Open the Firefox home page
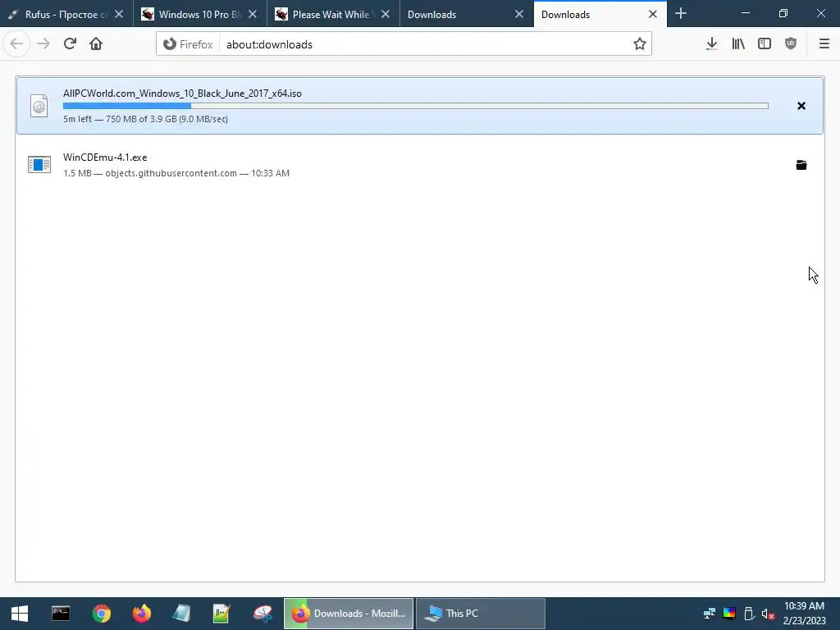 (96, 44)
